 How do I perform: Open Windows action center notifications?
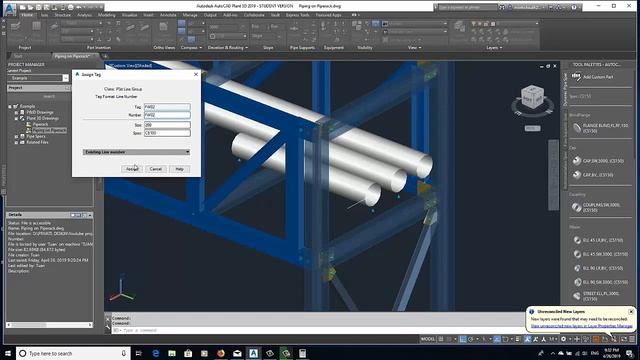click(630, 353)
